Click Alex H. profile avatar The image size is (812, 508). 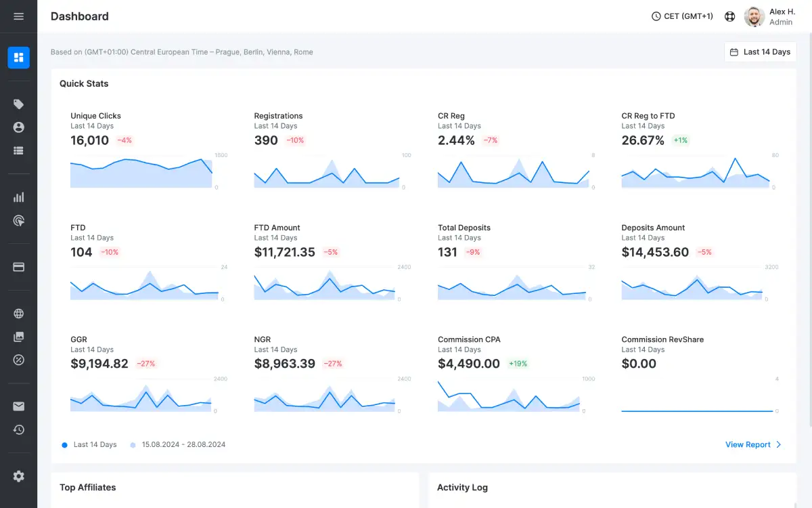point(754,16)
